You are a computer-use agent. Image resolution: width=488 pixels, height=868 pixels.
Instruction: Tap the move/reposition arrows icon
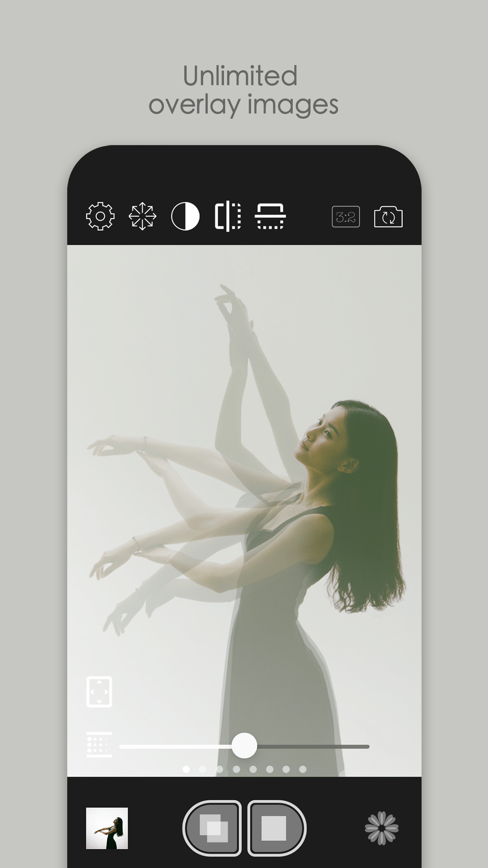coord(143,216)
